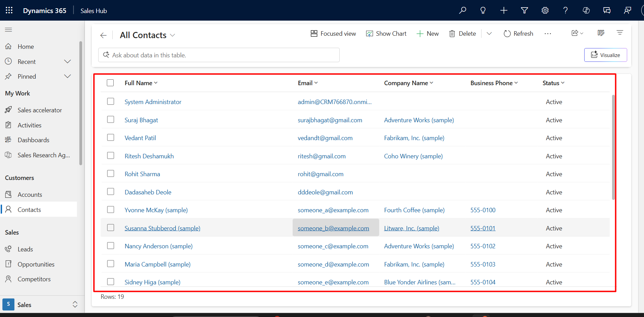The height and width of the screenshot is (317, 644).
Task: Expand the All Contacts view selector
Action: click(172, 35)
